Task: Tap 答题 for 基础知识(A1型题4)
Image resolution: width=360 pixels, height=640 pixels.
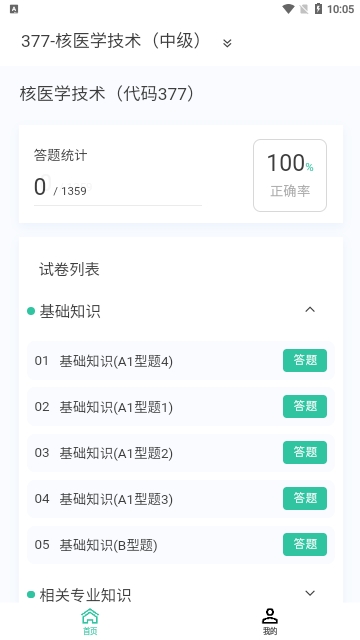Action: click(305, 360)
